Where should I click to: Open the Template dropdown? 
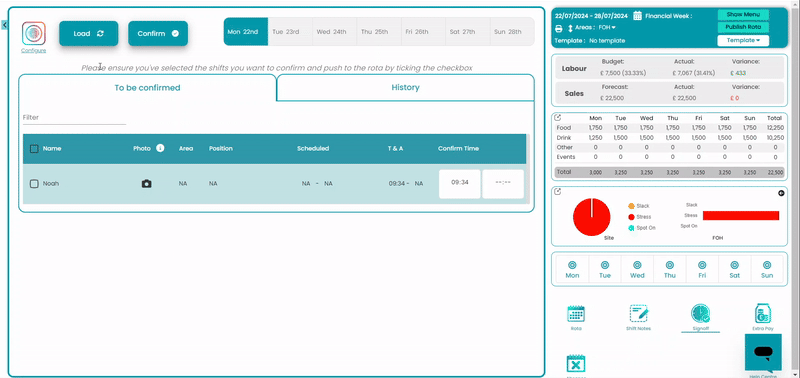(x=743, y=40)
